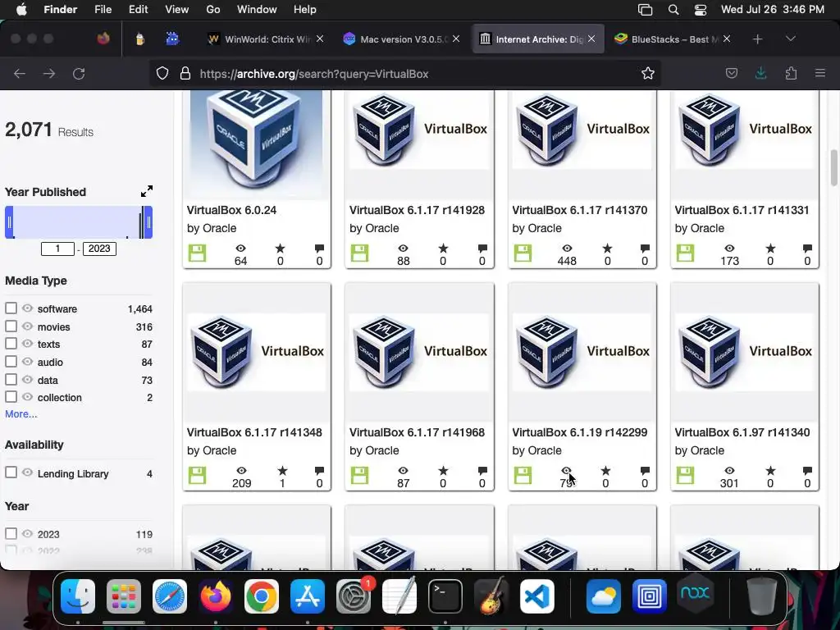Click the right handle of year range slider
This screenshot has width=840, height=630.
click(148, 221)
